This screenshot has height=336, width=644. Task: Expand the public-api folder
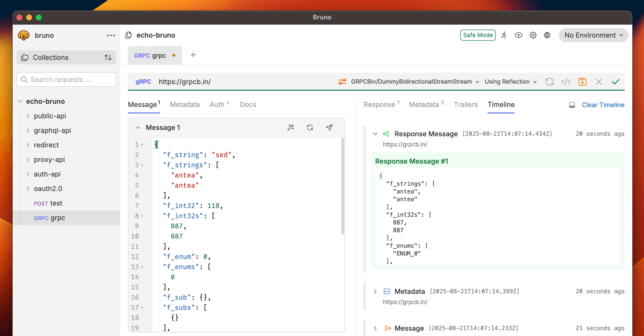click(x=50, y=116)
